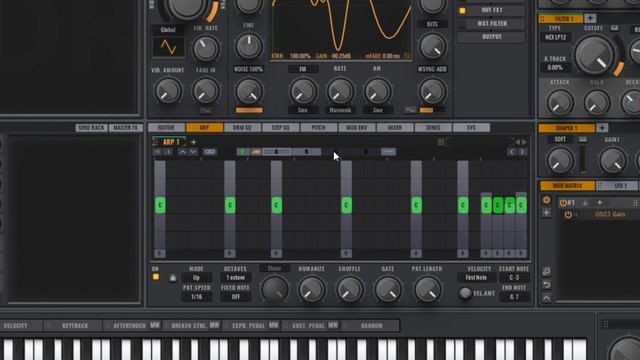Click the orange icon beside the green play button
This screenshot has height=360, width=640.
pyautogui.click(x=256, y=152)
